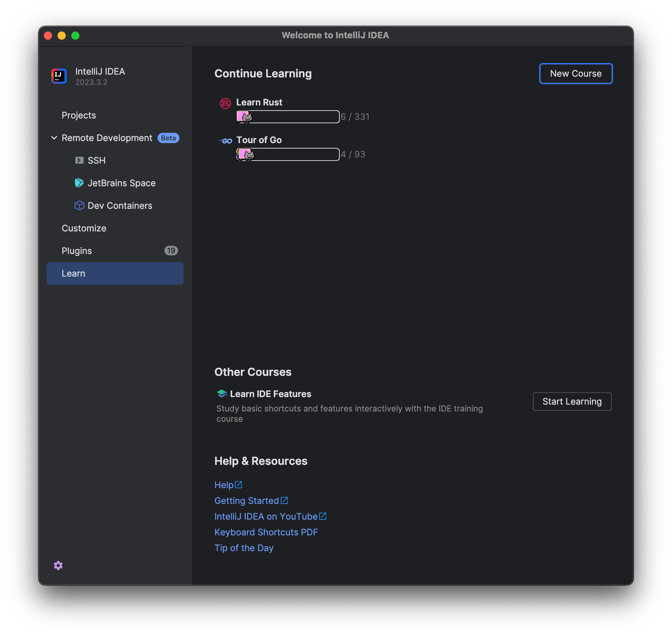Open the Keyboard Shortcuts PDF link
This screenshot has height=636, width=672.
click(x=266, y=532)
